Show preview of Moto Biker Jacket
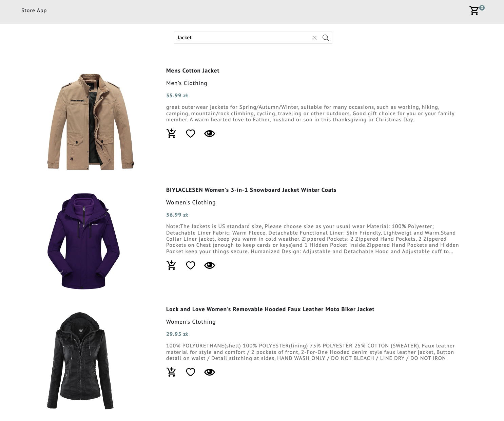The height and width of the screenshot is (421, 504). tap(210, 372)
